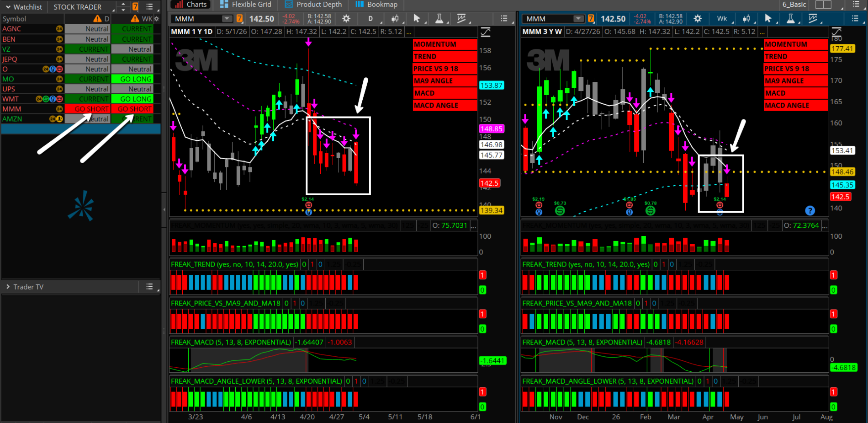Viewport: 868px width, 423px height.
Task: Open the chart grid layout selector icon
Action: (x=823, y=5)
